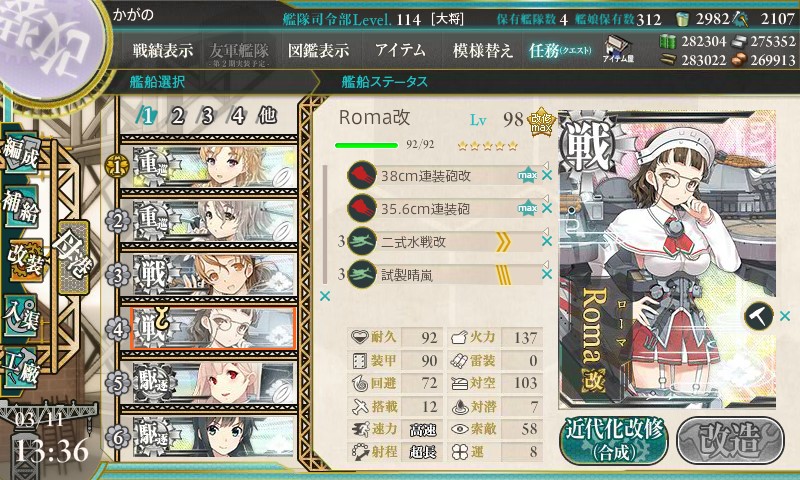800x480 pixels.
Task: Switch to fleet tab 2
Action: pyautogui.click(x=178, y=116)
